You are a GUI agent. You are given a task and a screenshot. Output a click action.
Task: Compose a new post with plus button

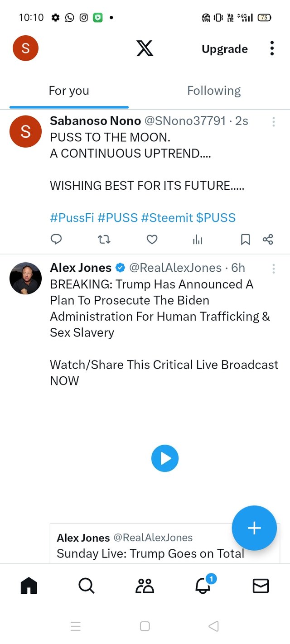coord(254,528)
